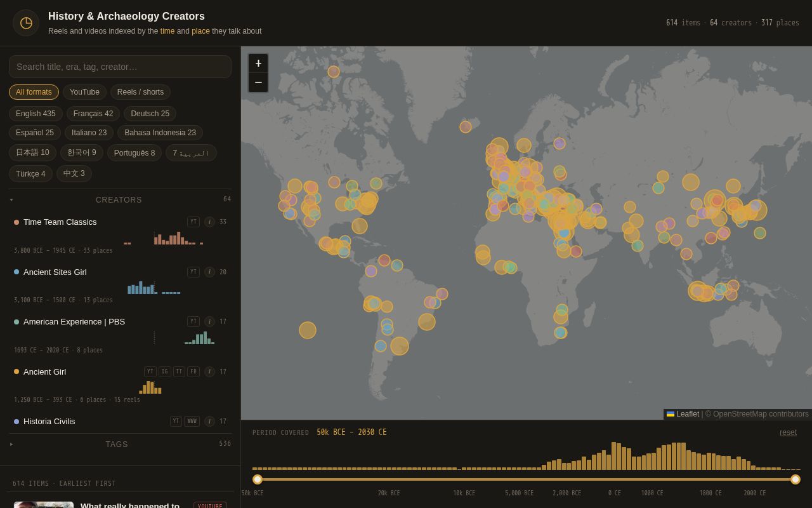Screen dimensions: 812x508
Task: Zoom in on the map
Action: [x=258, y=63]
